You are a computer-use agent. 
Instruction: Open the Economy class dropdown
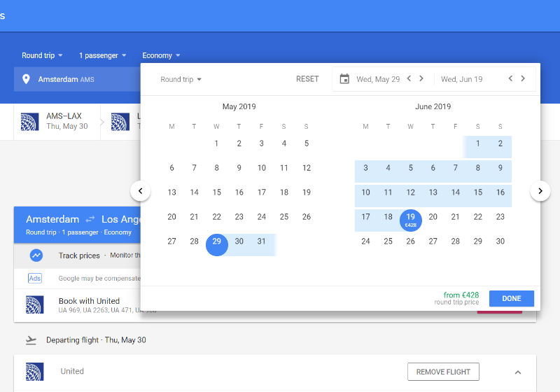pos(161,55)
